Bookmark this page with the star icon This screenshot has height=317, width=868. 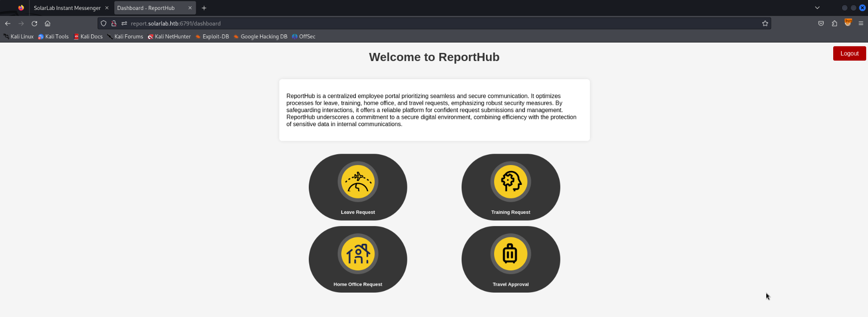pos(765,24)
